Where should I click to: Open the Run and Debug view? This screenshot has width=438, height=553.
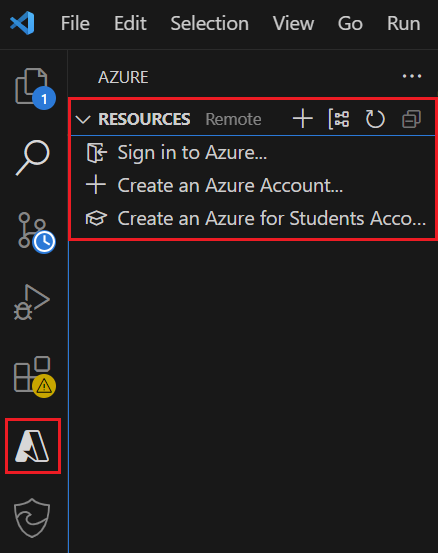[32, 302]
